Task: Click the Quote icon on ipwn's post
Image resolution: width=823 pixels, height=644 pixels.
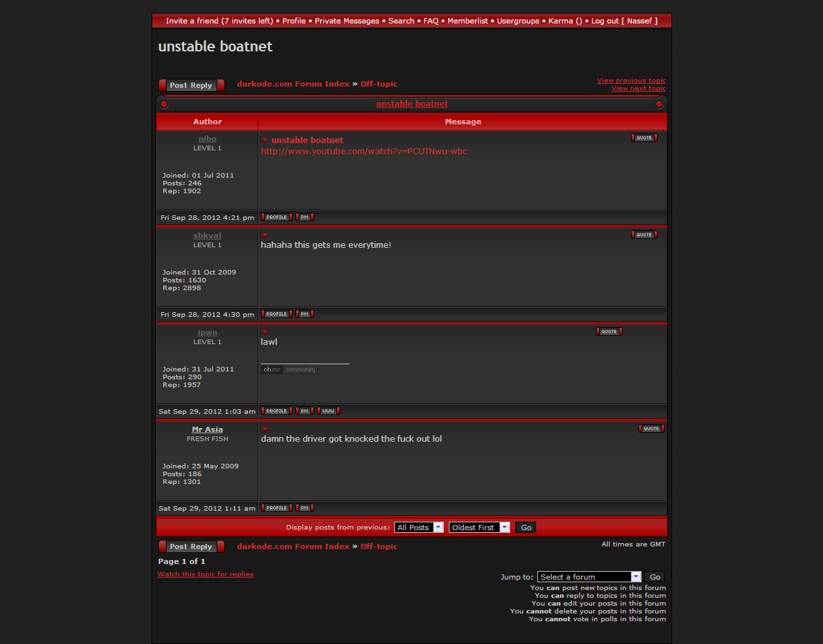Action: (609, 332)
